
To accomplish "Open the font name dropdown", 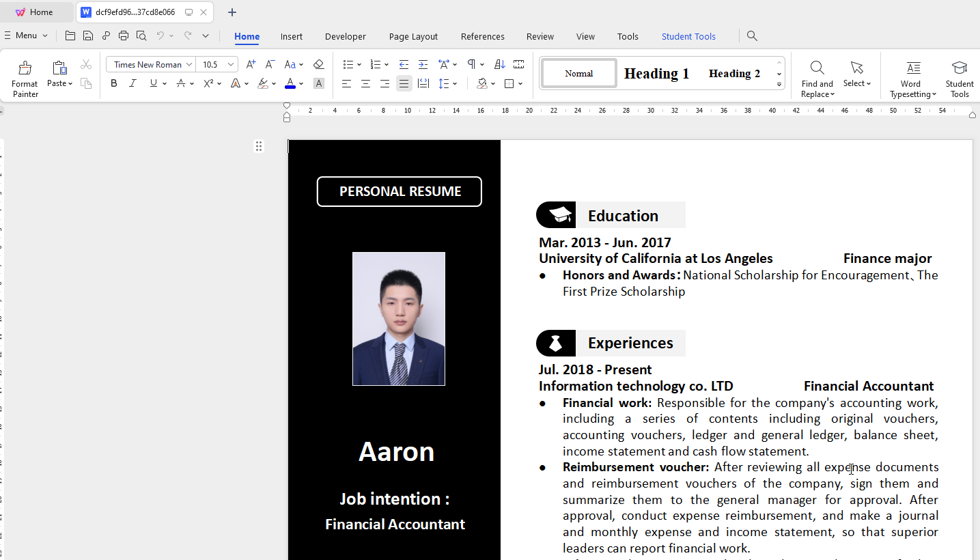I will click(x=190, y=64).
